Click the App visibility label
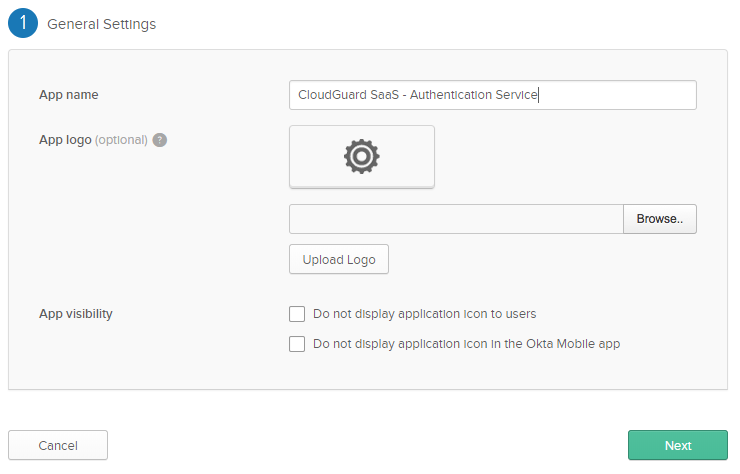This screenshot has width=740, height=474. pos(76,314)
